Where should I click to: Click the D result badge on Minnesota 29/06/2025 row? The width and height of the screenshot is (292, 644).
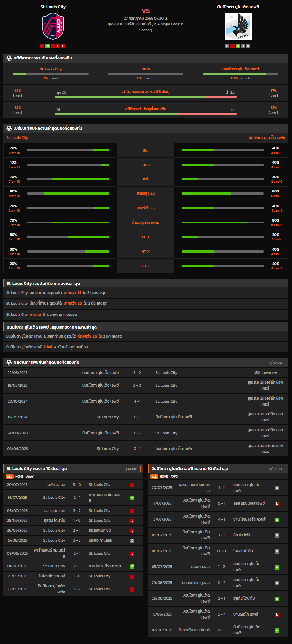pyautogui.click(x=277, y=583)
